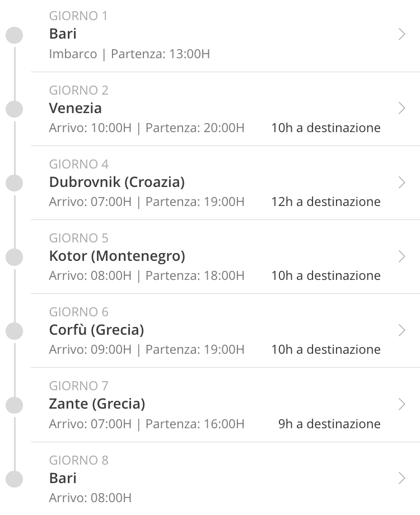
Task: Open the Corfù (Grecia) chevron
Action: [402, 330]
